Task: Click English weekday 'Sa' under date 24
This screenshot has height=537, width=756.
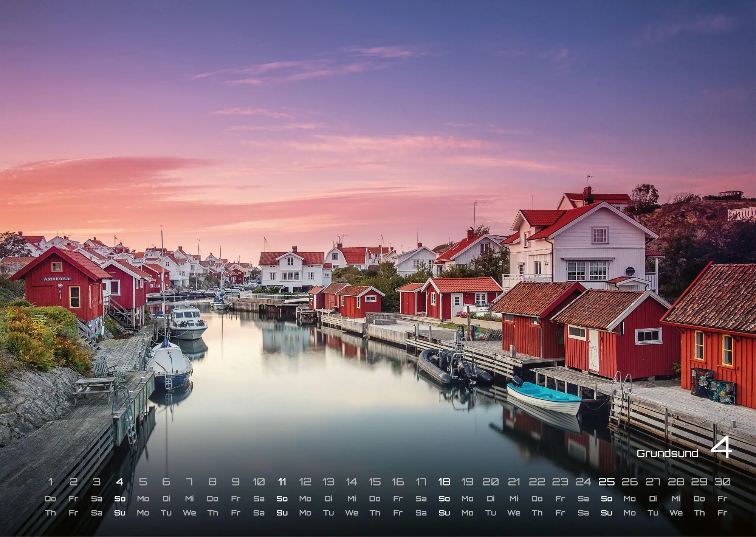Action: pyautogui.click(x=583, y=513)
